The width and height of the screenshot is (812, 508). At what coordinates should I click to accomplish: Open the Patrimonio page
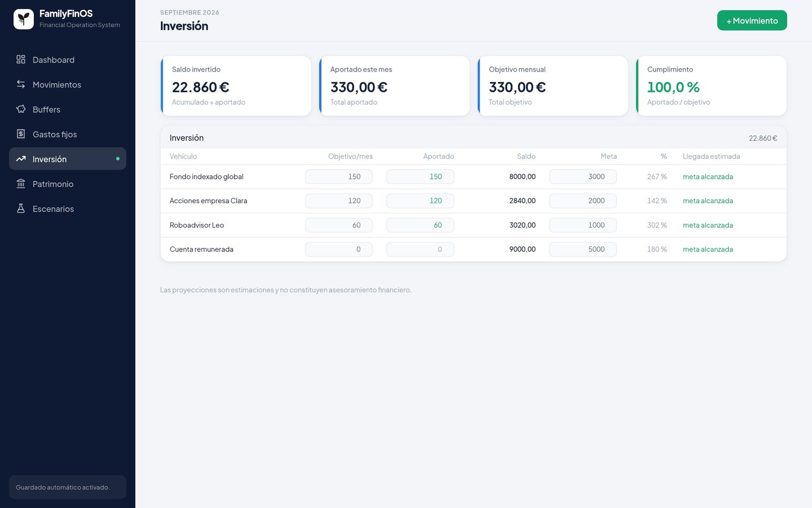[67, 184]
